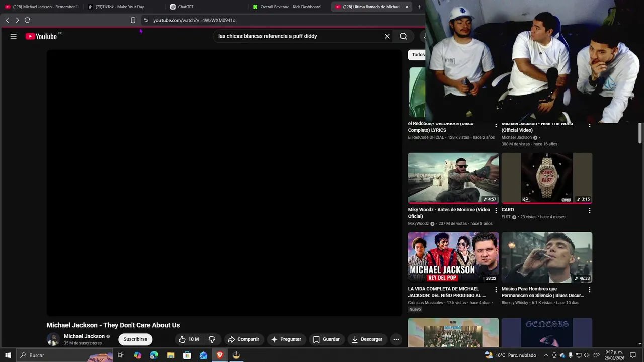Subscribe to Michael Jackson channel
Screen dimensions: 644x362
pyautogui.click(x=135, y=339)
